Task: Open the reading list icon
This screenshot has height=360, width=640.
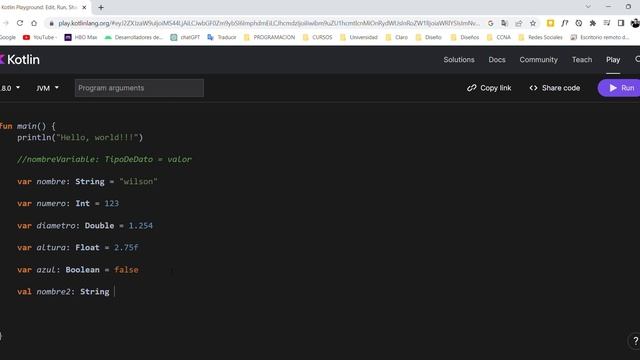Action: pyautogui.click(x=607, y=23)
